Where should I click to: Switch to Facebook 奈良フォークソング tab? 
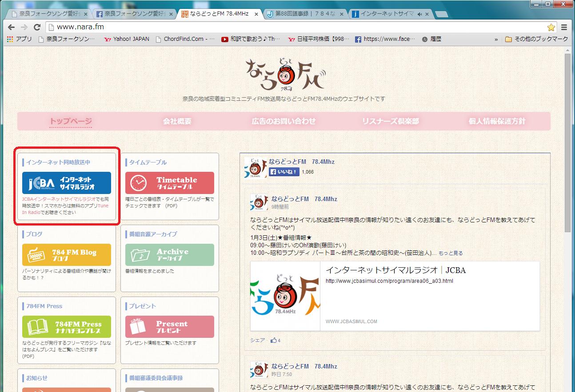pyautogui.click(x=132, y=14)
